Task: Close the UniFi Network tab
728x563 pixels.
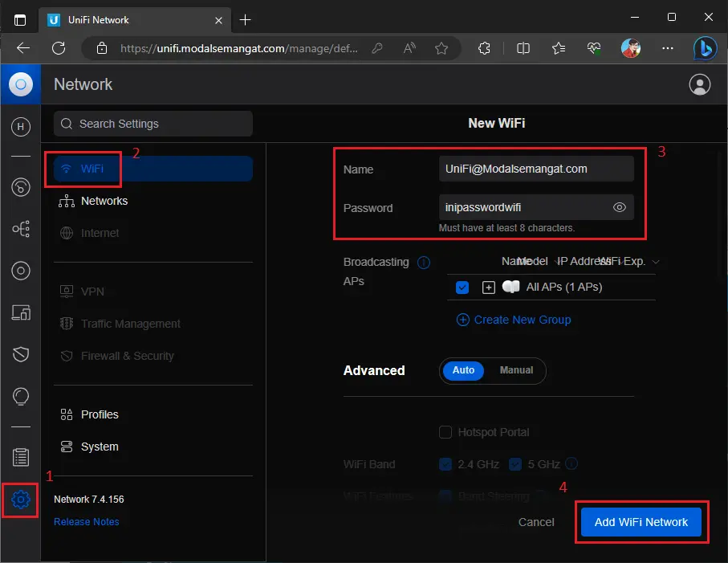Action: pos(218,20)
